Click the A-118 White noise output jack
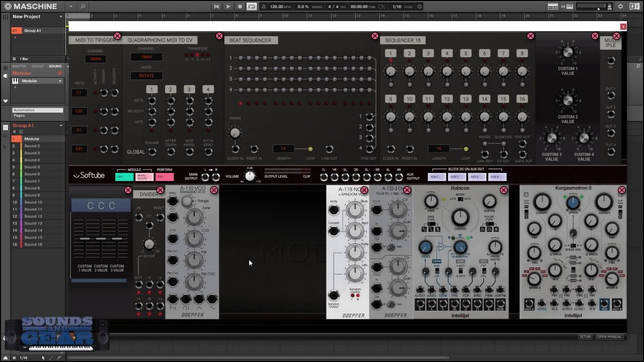The height and width of the screenshot is (362, 644). click(333, 210)
